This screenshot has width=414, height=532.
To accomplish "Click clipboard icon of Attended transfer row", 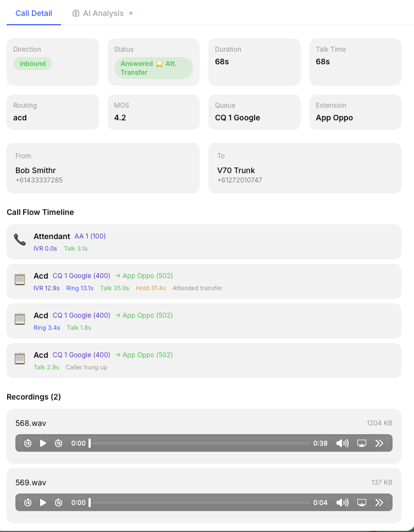I will point(20,279).
